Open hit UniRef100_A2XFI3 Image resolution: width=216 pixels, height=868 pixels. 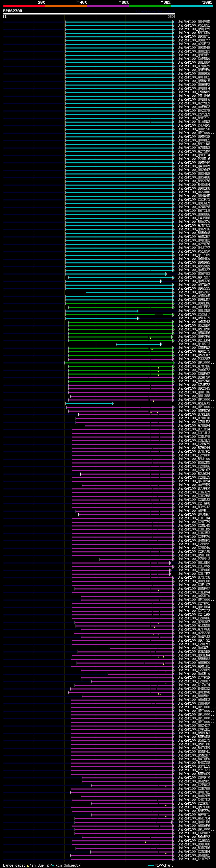tap(194, 44)
